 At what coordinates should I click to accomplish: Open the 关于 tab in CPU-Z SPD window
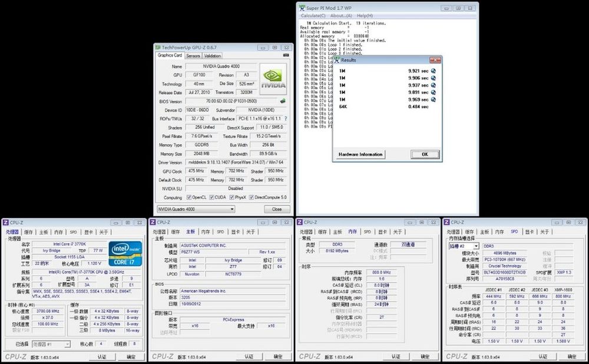tap(544, 232)
